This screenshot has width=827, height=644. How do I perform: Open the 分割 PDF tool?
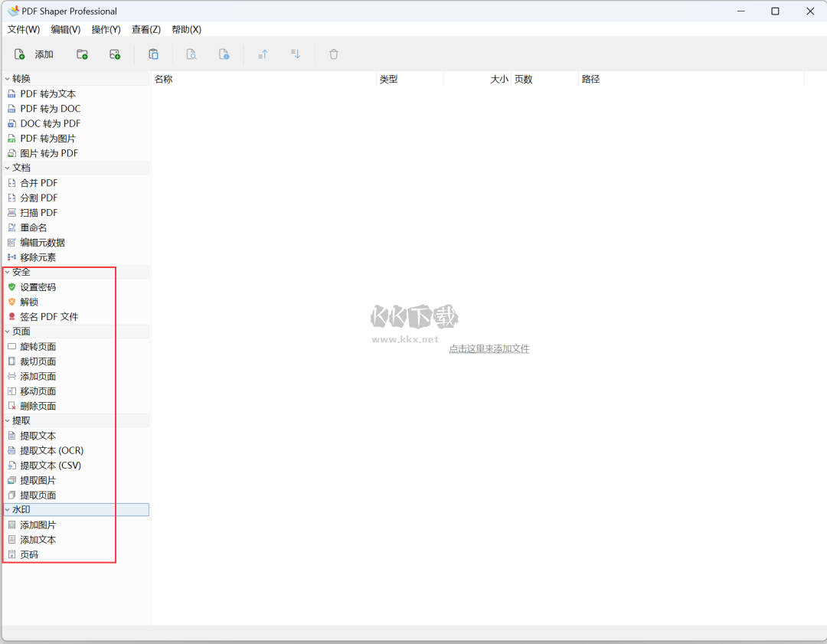38,198
